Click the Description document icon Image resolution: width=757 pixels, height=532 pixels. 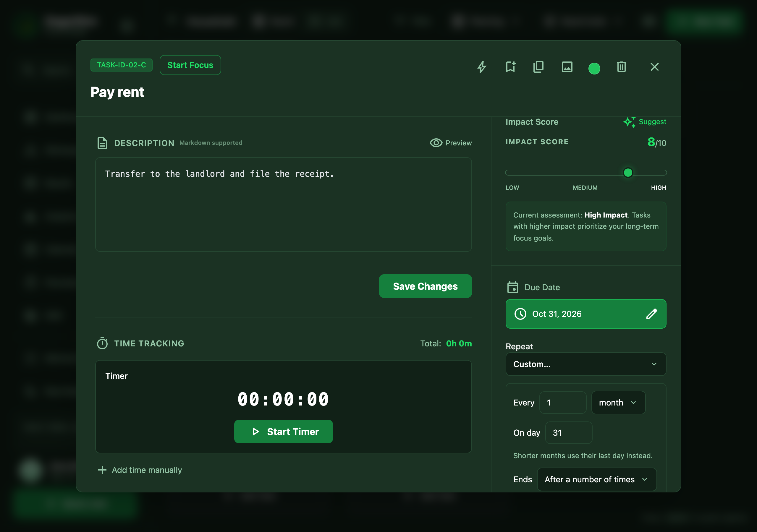click(102, 143)
